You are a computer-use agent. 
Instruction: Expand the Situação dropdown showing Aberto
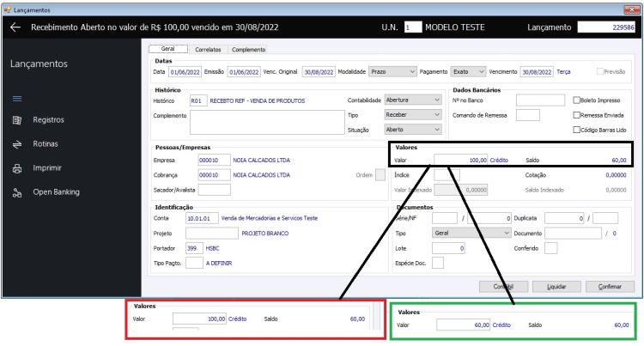click(413, 130)
